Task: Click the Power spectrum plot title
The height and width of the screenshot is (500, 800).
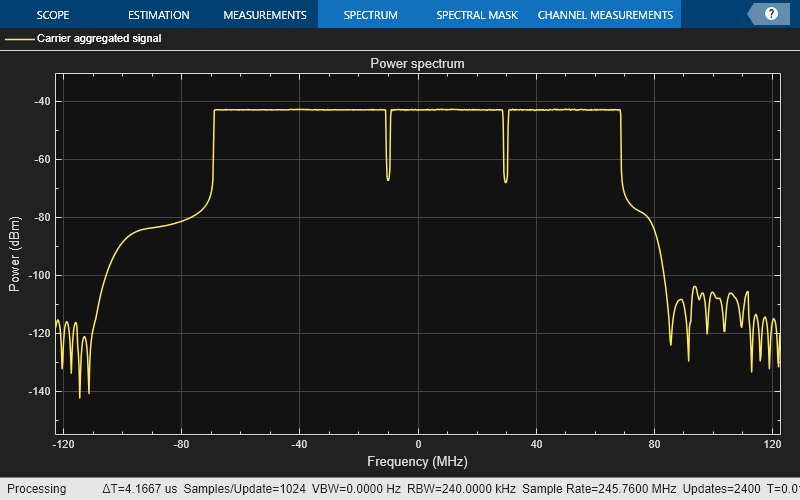Action: click(417, 63)
